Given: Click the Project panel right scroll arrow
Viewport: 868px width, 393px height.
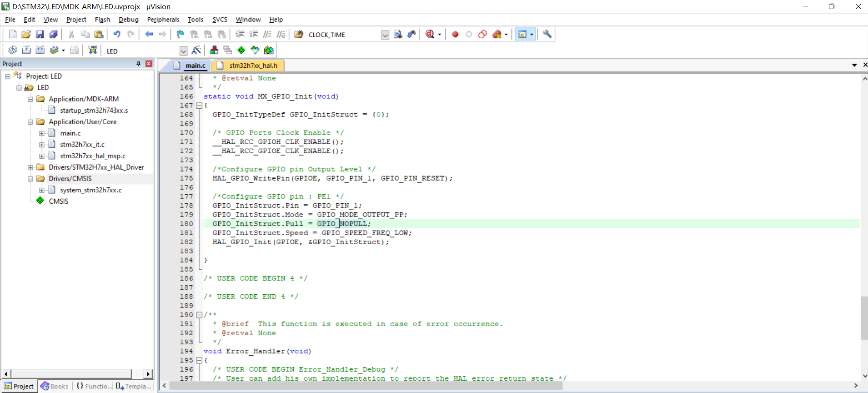Looking at the screenshot, I should click(148, 374).
